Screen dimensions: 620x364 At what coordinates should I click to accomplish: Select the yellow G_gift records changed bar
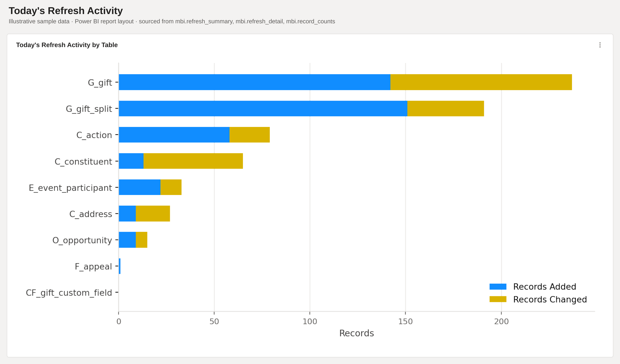coord(481,82)
